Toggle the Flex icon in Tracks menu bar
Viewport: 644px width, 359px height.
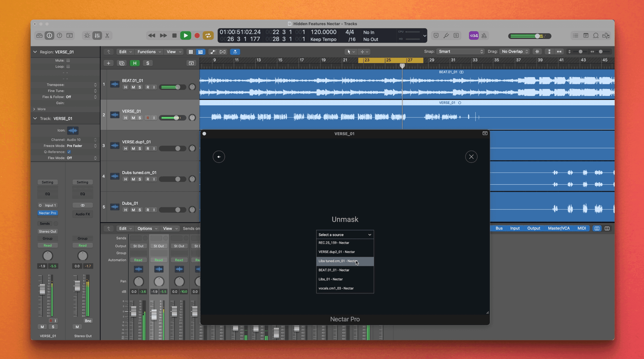pyautogui.click(x=222, y=52)
